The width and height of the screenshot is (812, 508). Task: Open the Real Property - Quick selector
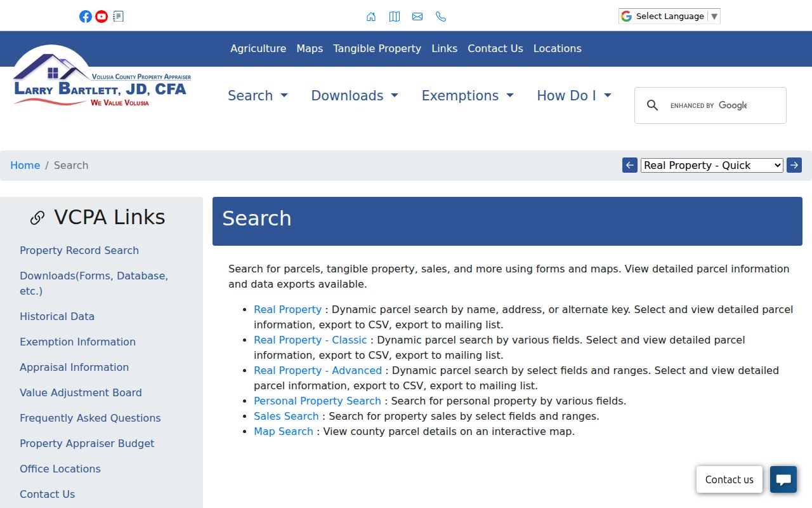click(712, 165)
